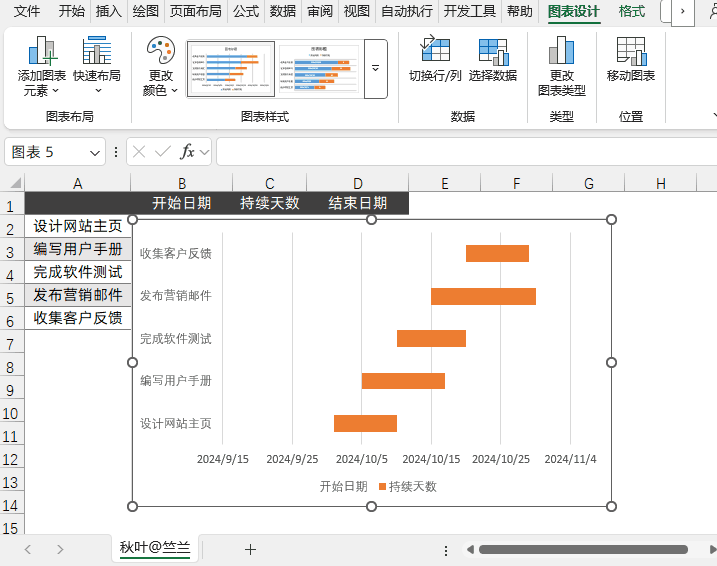Click the chart's top-right resize handle
The image size is (717, 566).
(611, 220)
